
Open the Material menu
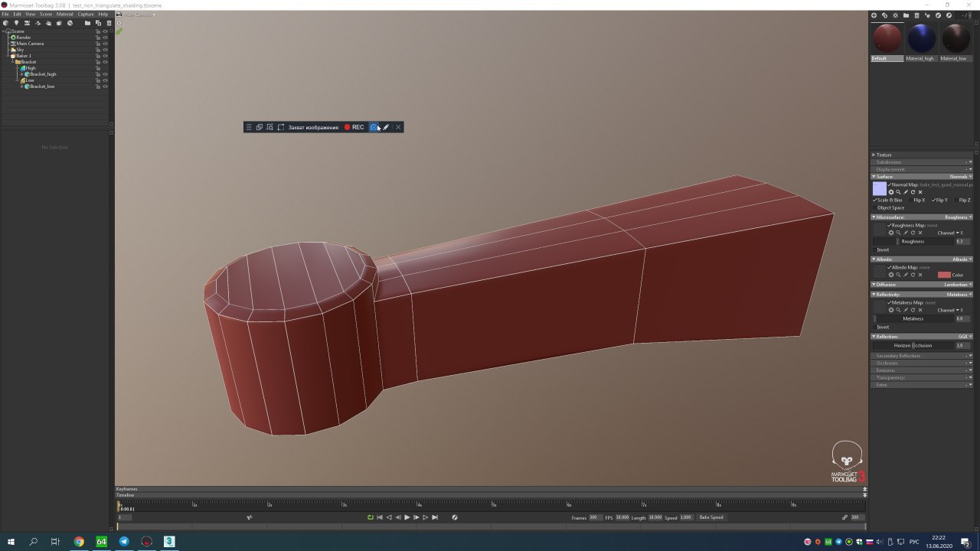[x=64, y=14]
